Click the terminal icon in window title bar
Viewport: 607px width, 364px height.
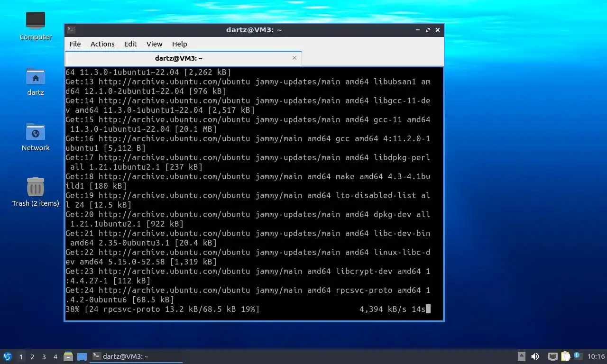(71, 29)
